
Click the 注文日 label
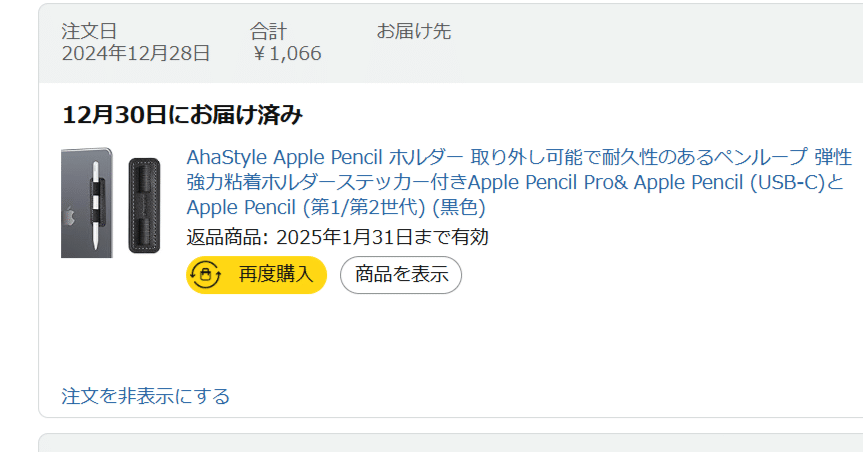tap(89, 31)
